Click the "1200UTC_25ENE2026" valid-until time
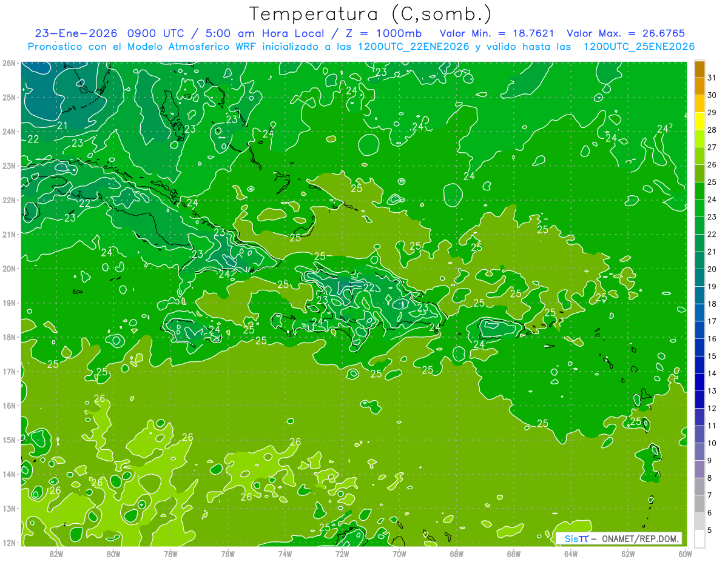 click(x=639, y=47)
